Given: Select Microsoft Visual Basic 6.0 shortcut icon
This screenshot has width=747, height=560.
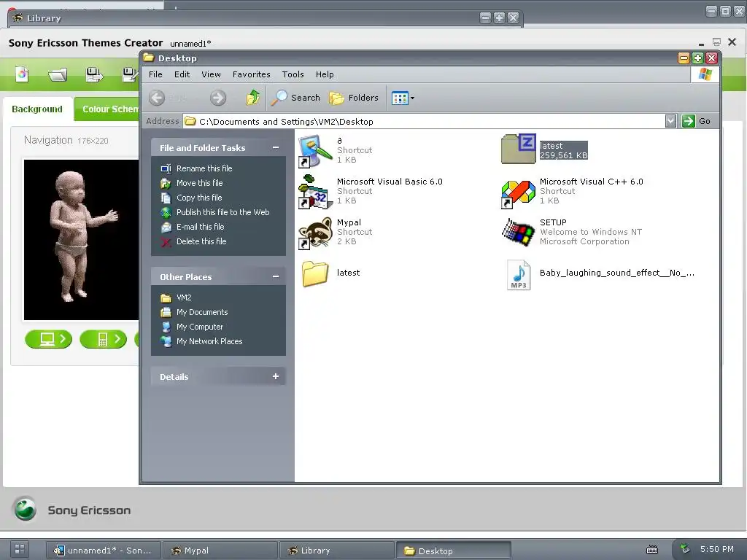Looking at the screenshot, I should [x=314, y=192].
